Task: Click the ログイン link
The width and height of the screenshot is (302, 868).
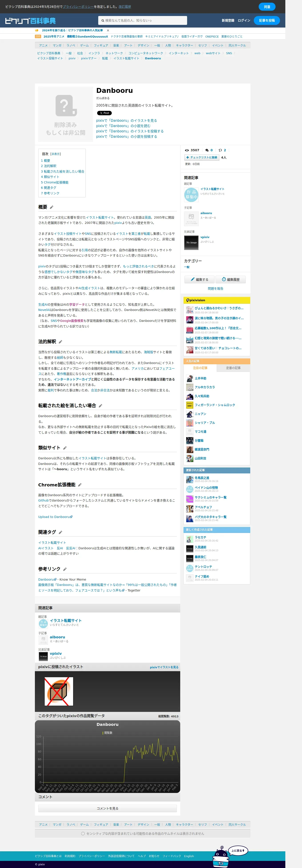Action: coord(244,21)
